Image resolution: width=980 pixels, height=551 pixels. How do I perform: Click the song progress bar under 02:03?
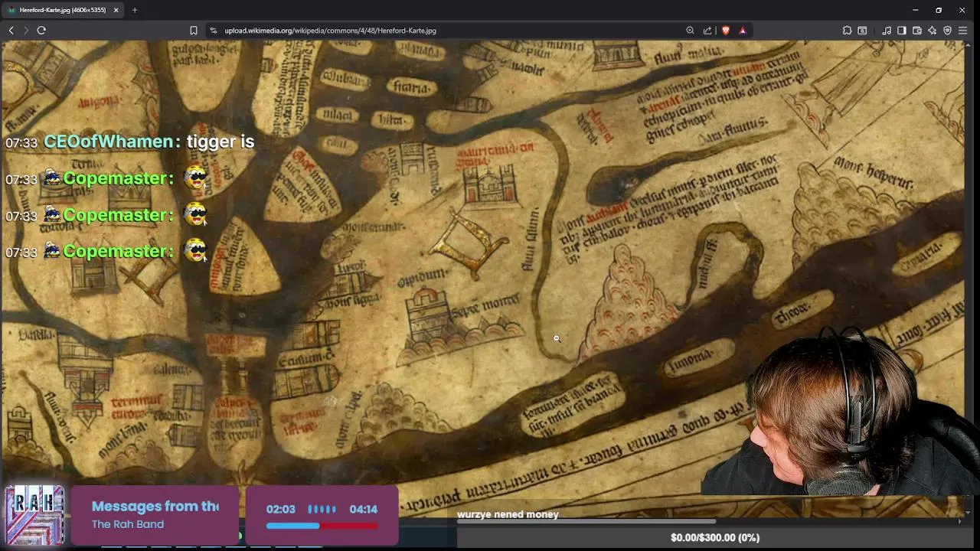coord(322,526)
